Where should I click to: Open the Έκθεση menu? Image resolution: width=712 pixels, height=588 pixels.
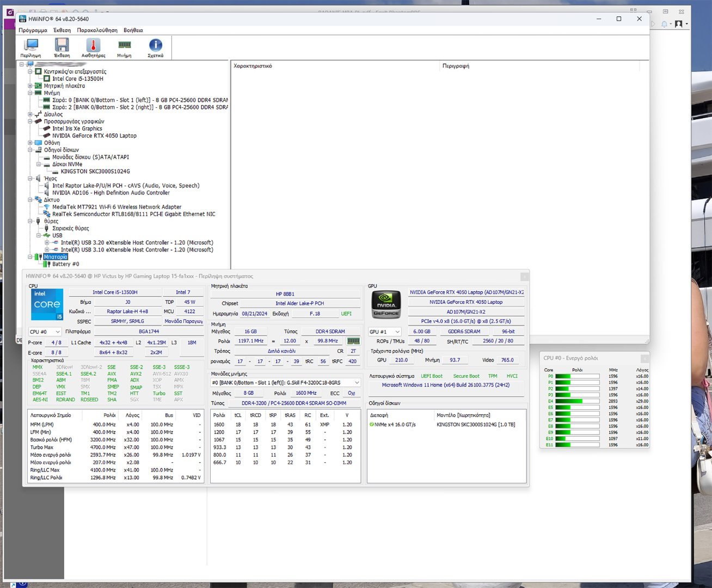(x=62, y=30)
